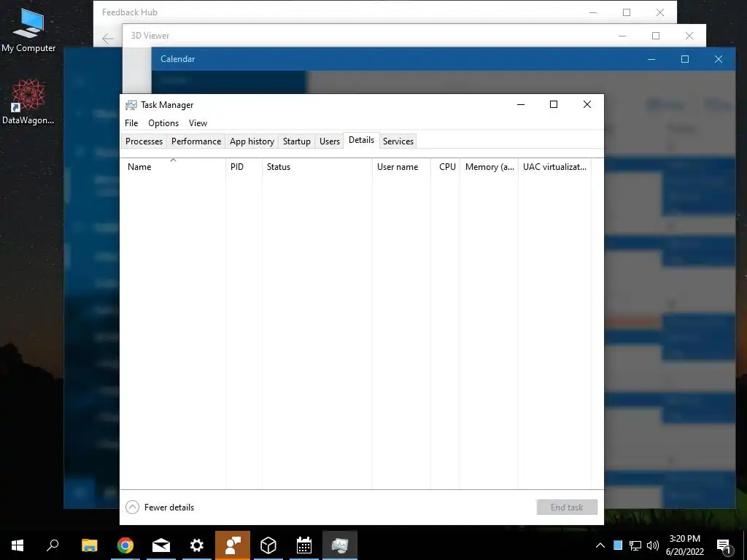The height and width of the screenshot is (560, 747).
Task: Sort by the Name column header
Action: pyautogui.click(x=173, y=167)
